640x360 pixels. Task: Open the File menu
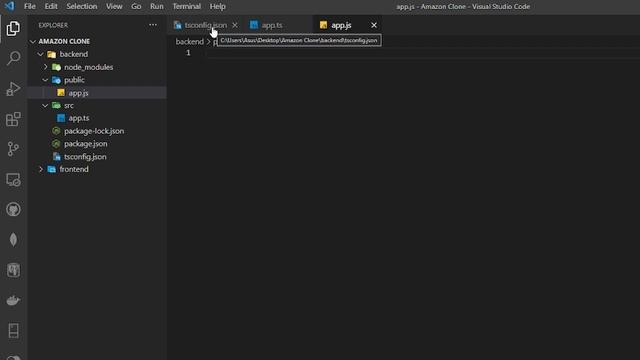pos(30,6)
